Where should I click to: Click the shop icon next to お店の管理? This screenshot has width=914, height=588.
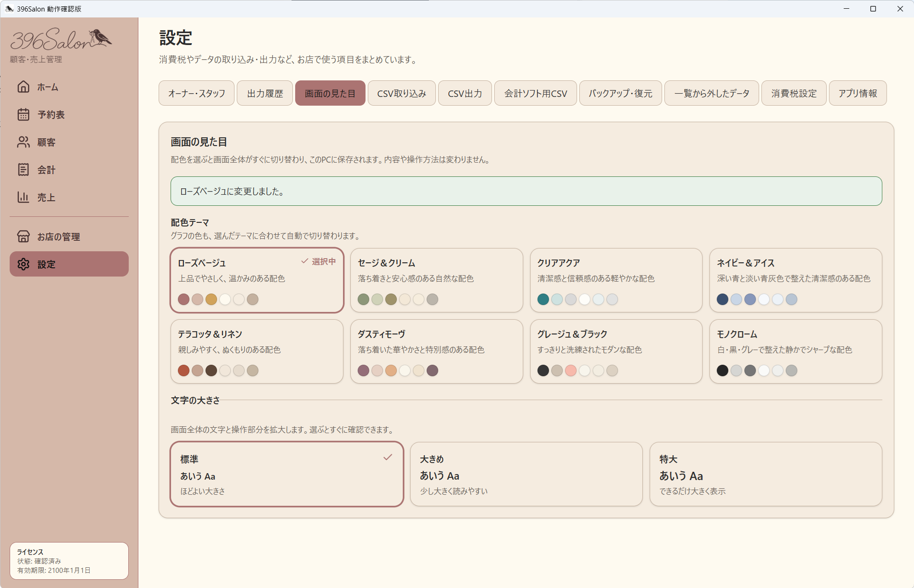pyautogui.click(x=23, y=237)
